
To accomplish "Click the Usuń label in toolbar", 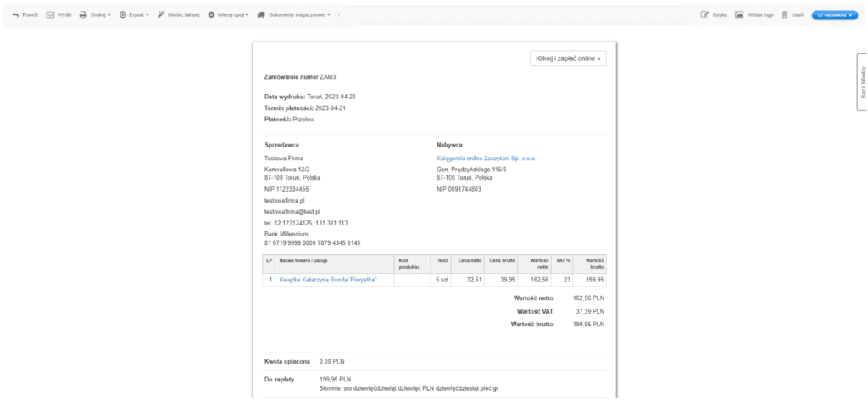I will click(x=797, y=15).
